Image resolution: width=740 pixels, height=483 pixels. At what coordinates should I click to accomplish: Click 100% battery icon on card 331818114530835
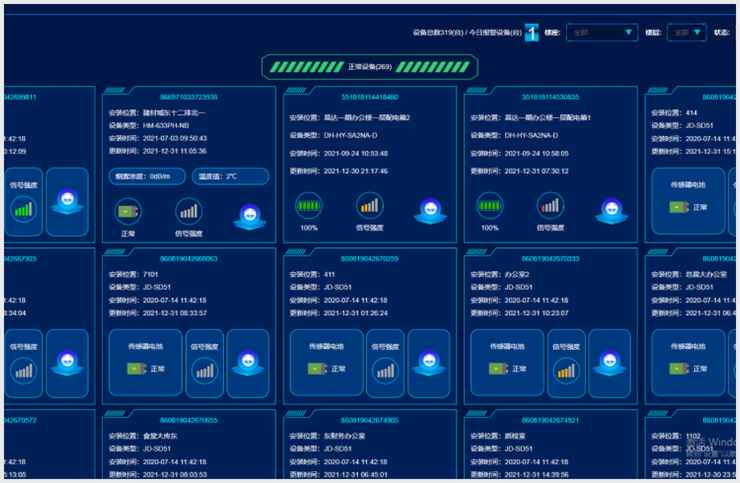pos(489,206)
